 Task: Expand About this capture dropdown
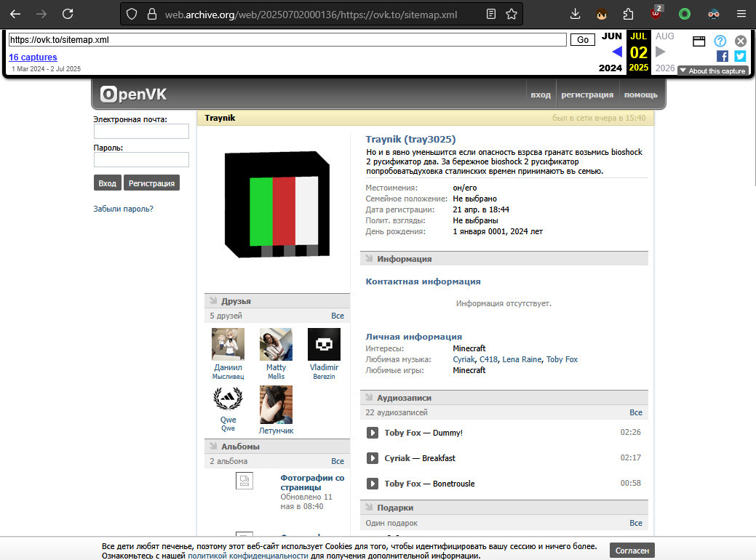[x=714, y=71]
